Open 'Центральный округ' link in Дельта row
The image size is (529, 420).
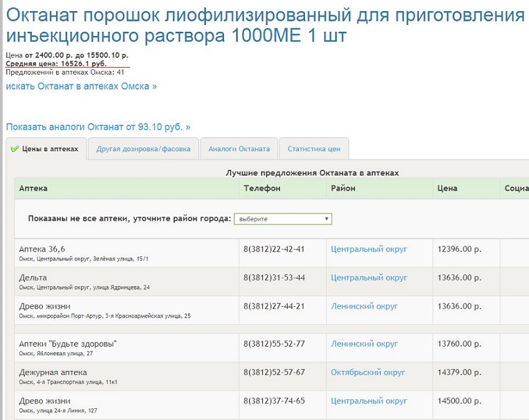tap(369, 278)
